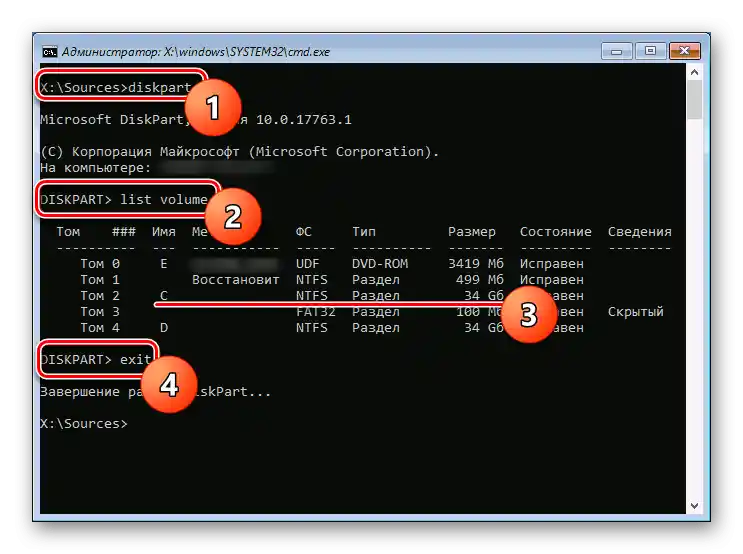Click the row label 'Том 0'

pos(100,263)
